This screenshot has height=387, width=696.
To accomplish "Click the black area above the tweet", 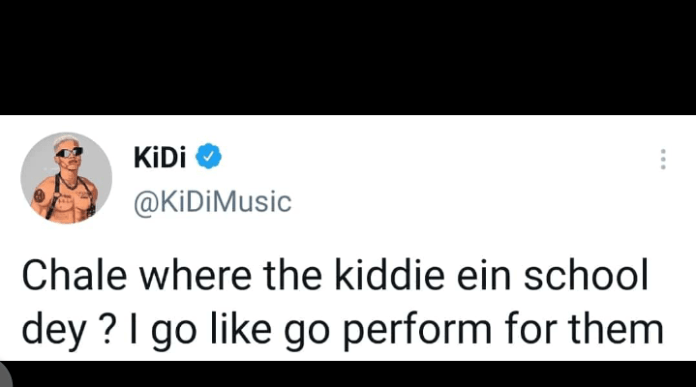I will 348,57.
